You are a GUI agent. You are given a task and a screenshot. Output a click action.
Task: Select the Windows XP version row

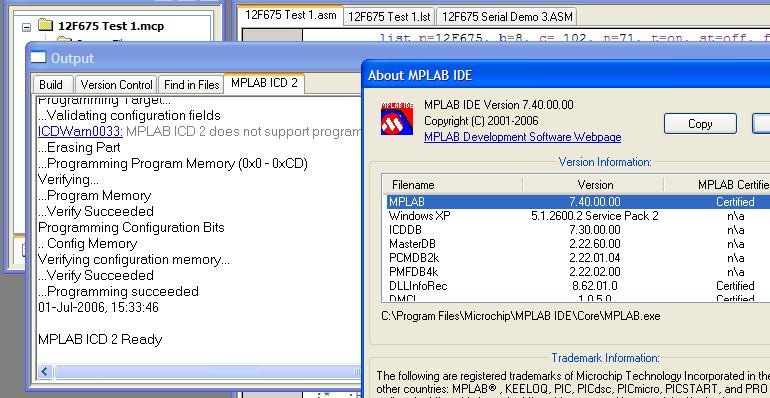click(x=576, y=216)
